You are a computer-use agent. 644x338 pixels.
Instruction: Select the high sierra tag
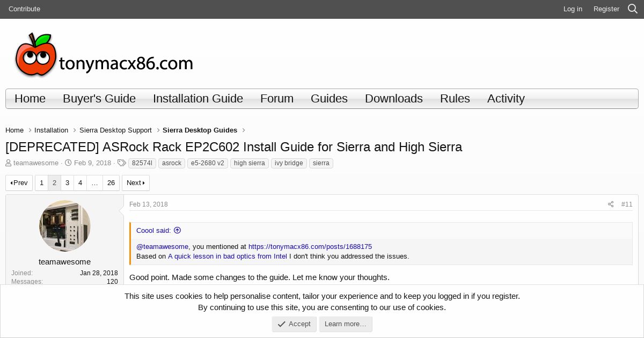pos(250,163)
